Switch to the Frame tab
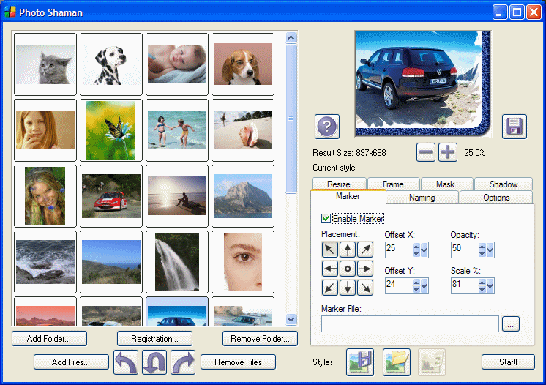 (393, 183)
